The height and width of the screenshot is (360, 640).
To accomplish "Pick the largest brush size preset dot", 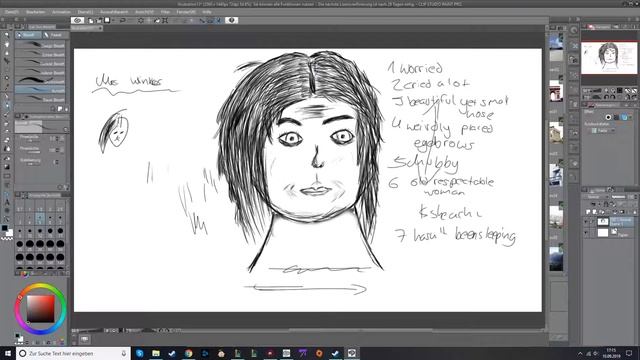I will 60,257.
